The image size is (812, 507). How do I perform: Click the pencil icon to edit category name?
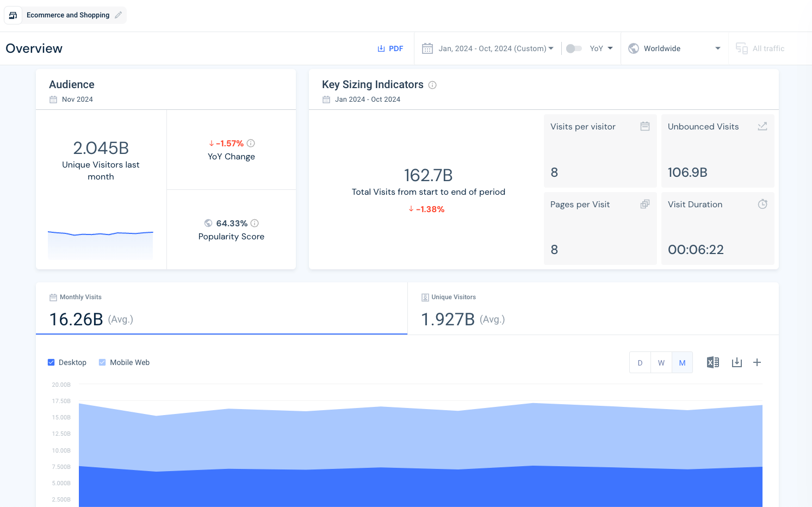click(x=118, y=15)
